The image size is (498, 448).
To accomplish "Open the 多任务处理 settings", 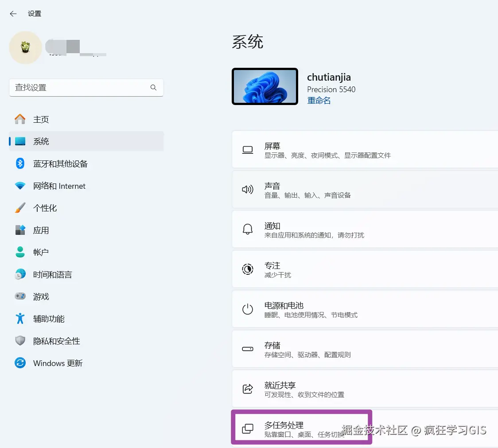I will (365, 429).
